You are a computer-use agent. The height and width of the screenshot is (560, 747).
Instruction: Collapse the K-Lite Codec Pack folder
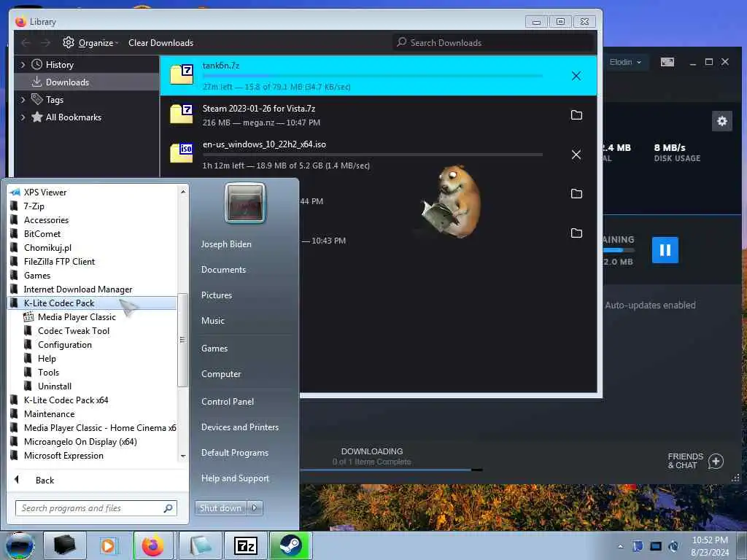[91, 303]
